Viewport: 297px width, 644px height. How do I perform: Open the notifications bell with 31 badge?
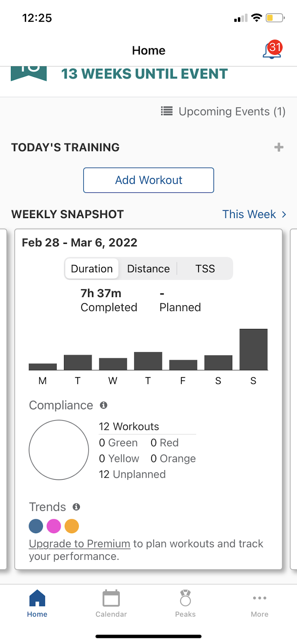point(272,50)
